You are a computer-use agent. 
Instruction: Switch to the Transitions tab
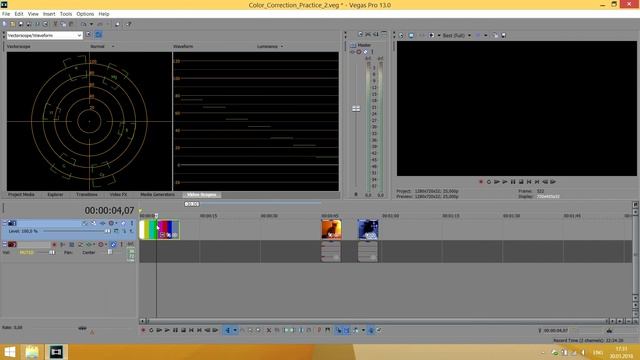(x=87, y=195)
